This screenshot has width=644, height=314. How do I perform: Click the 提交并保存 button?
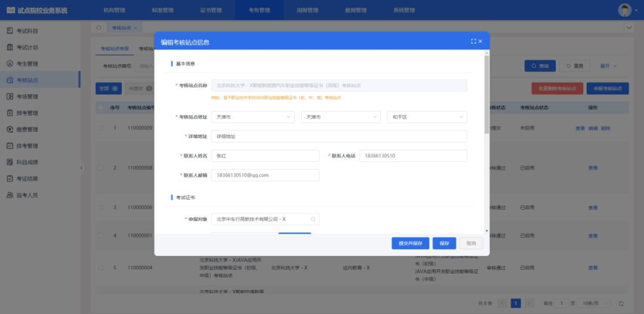click(x=410, y=243)
